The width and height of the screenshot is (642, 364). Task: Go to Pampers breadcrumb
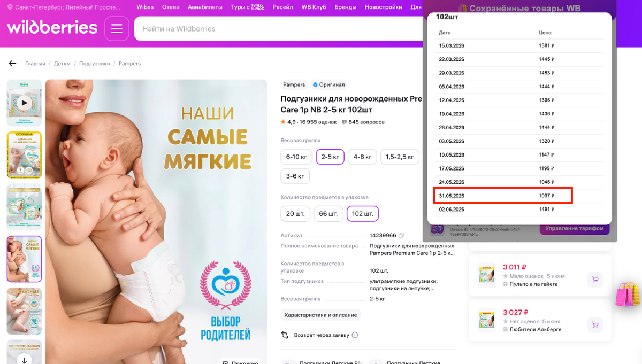(129, 64)
